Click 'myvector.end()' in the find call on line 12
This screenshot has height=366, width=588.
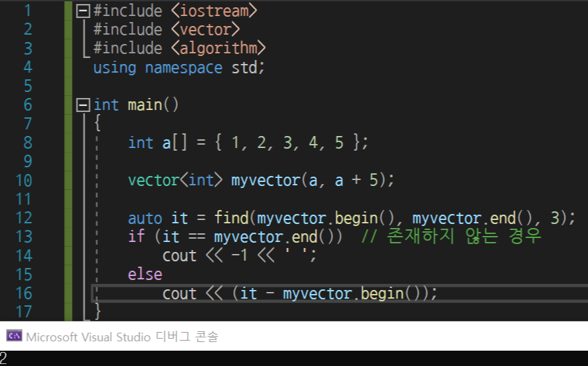pyautogui.click(x=472, y=218)
